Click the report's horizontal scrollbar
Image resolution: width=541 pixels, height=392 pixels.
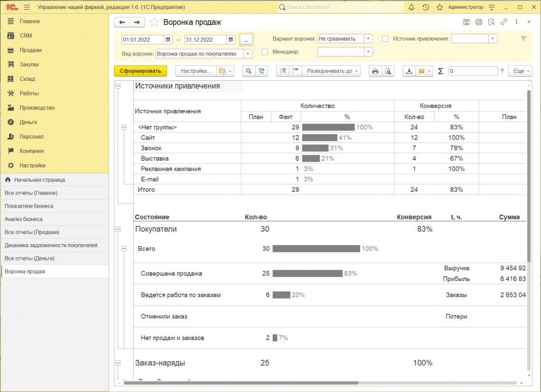pyautogui.click(x=241, y=382)
